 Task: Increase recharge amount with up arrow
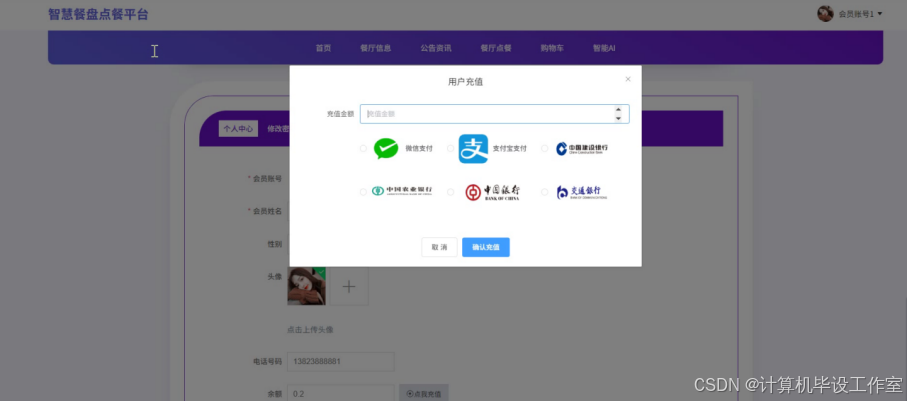618,109
